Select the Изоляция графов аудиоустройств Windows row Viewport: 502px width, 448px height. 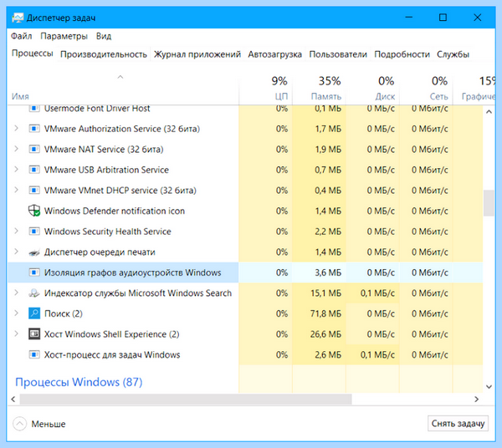point(245,272)
